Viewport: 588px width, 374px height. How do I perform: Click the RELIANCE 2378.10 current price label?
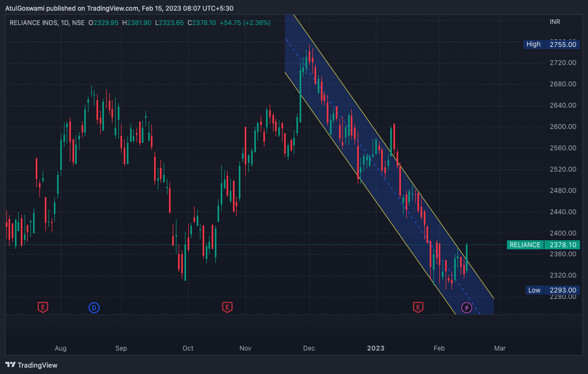(543, 245)
